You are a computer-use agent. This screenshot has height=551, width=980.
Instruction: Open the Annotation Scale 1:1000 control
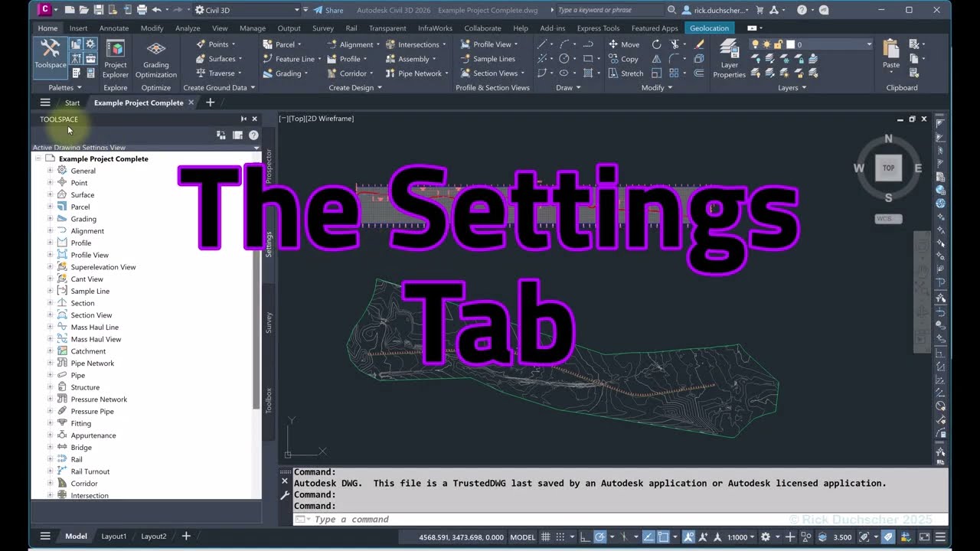tap(741, 536)
